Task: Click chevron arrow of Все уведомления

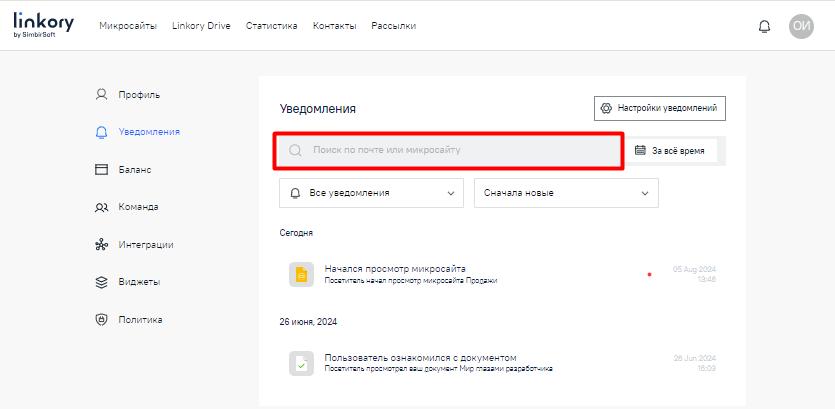Action: tap(451, 193)
